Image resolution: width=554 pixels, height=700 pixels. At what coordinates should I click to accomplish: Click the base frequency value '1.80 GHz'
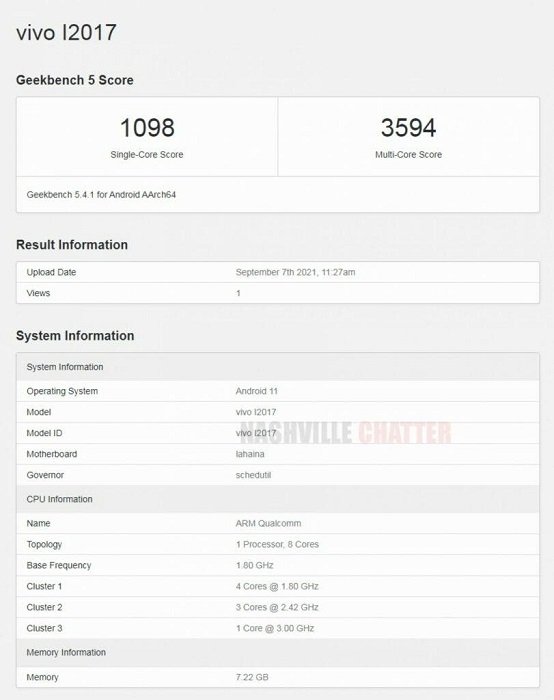point(254,565)
